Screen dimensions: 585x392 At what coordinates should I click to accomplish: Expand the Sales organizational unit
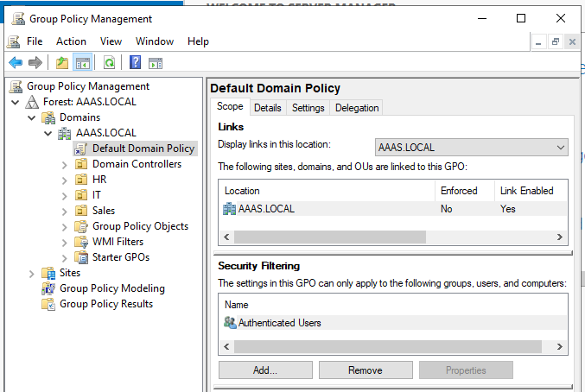click(64, 212)
